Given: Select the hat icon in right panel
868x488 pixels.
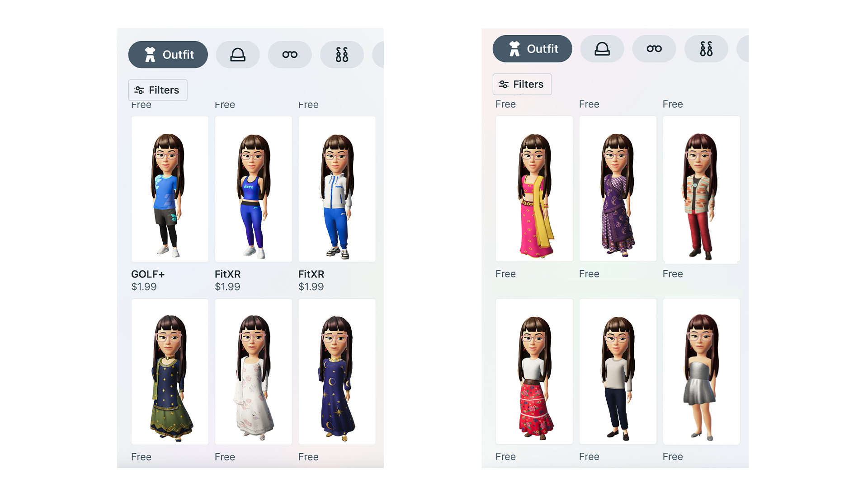Looking at the screenshot, I should pyautogui.click(x=602, y=49).
